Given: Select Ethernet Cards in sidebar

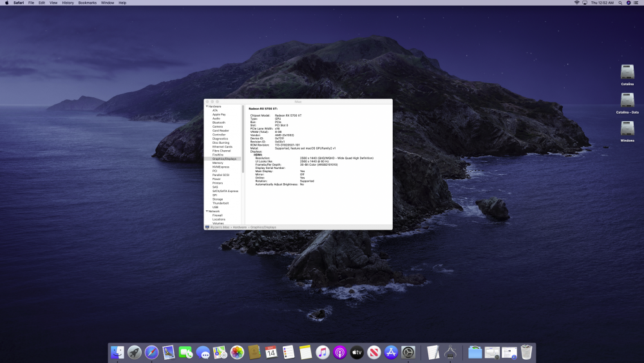Looking at the screenshot, I should tap(222, 147).
